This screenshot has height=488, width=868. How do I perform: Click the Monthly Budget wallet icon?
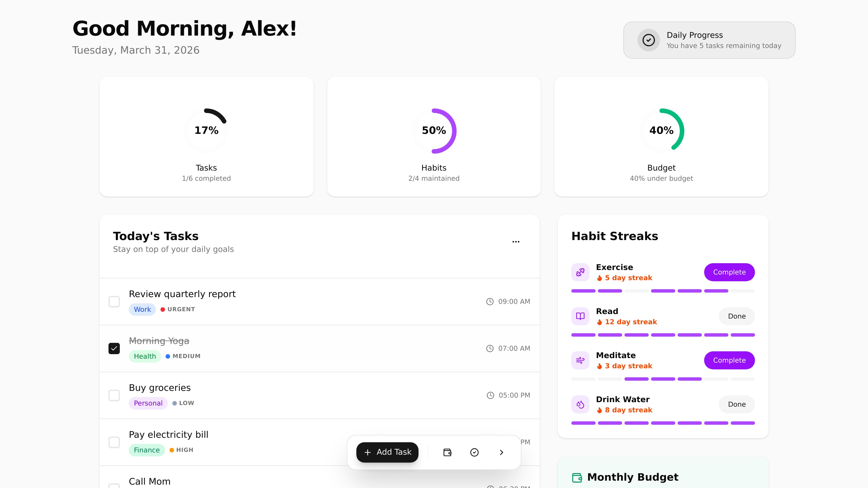[577, 478]
